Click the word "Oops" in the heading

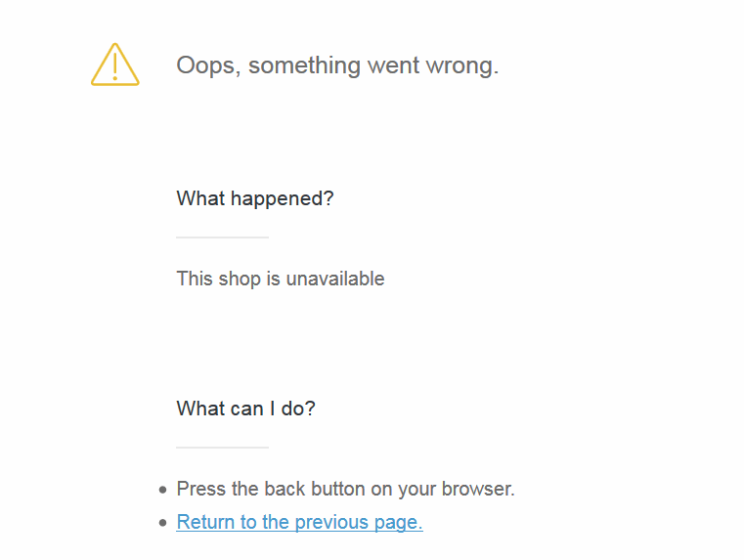tap(206, 65)
